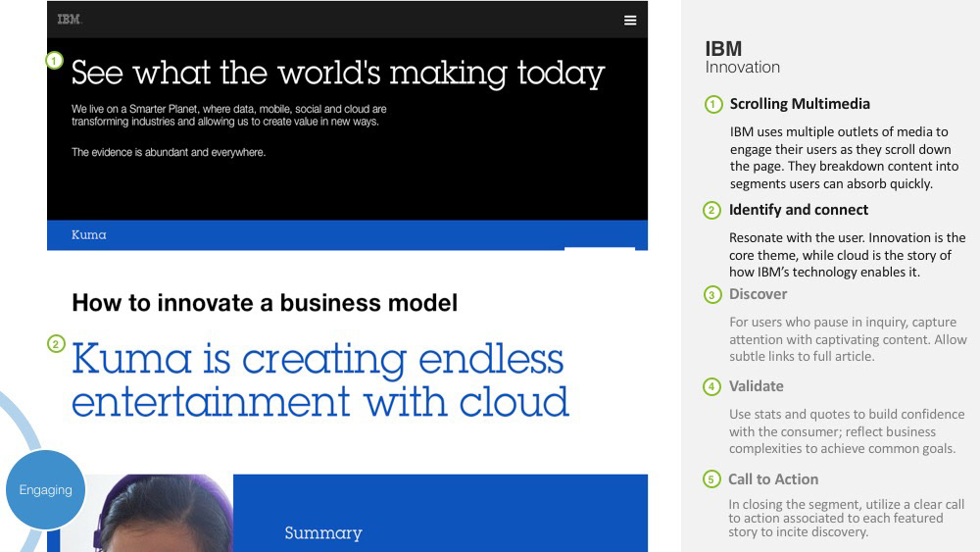
Task: Open 'Kuma is creating endless entertainment' headline
Action: click(320, 379)
